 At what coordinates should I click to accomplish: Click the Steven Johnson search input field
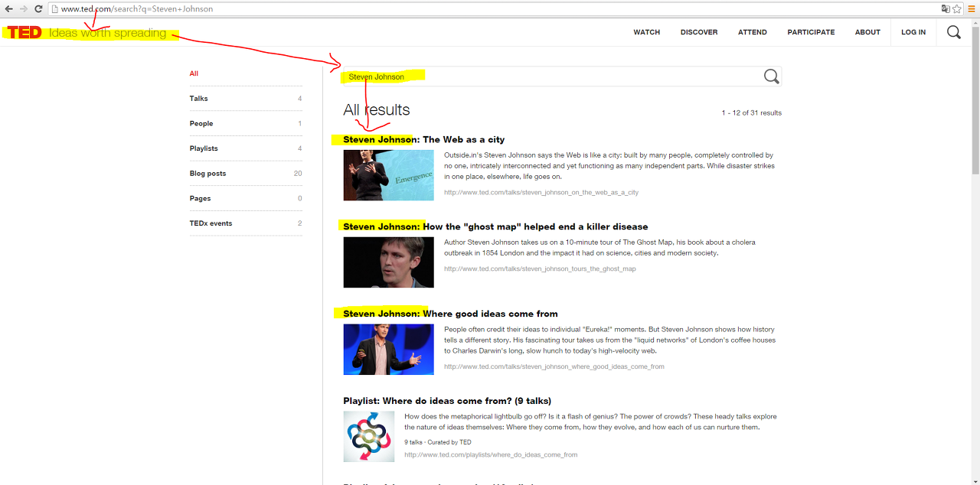tap(551, 76)
